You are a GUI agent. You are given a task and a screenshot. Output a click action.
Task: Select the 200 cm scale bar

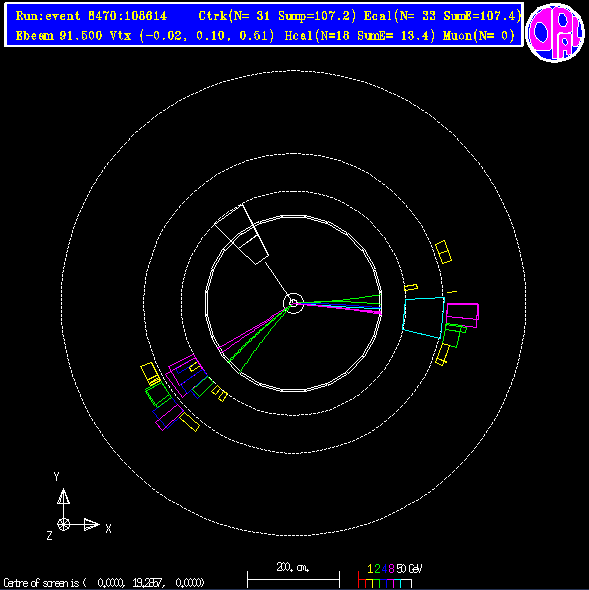click(x=293, y=575)
